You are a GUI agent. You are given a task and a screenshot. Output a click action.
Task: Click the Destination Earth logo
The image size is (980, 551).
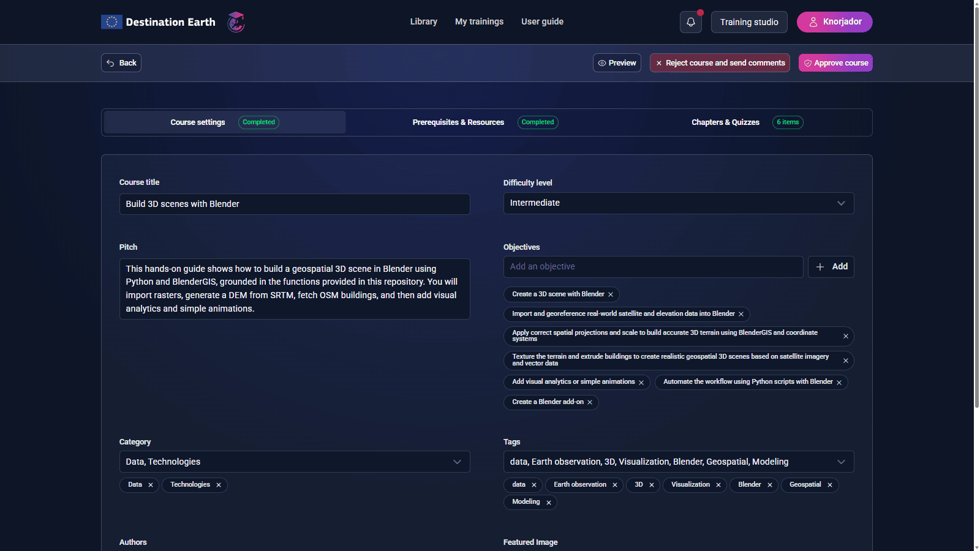point(159,22)
